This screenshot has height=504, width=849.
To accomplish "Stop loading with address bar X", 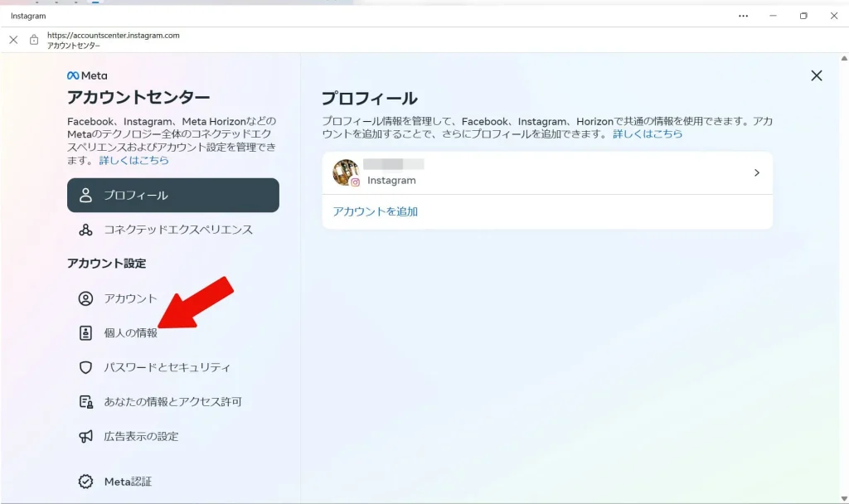I will (13, 40).
